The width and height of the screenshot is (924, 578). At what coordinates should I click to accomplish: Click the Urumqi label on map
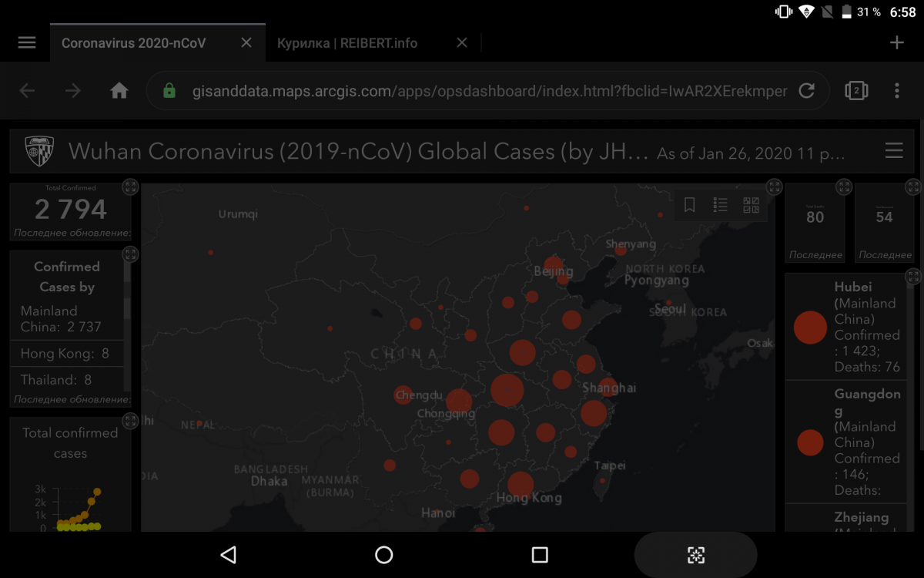click(x=238, y=214)
